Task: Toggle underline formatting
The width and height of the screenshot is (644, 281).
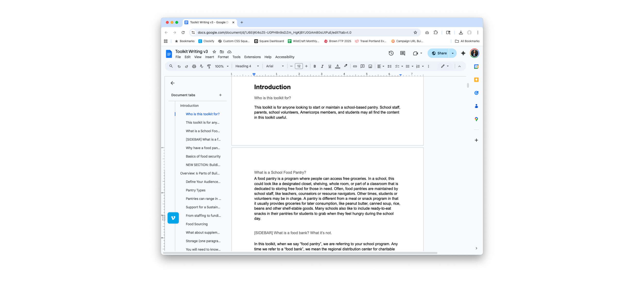Action: tap(329, 66)
